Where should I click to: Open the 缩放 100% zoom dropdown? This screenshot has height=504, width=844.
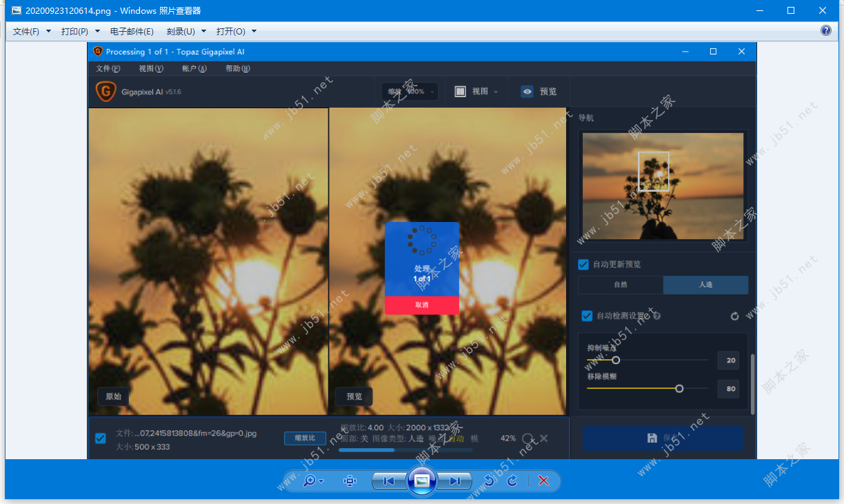point(410,91)
